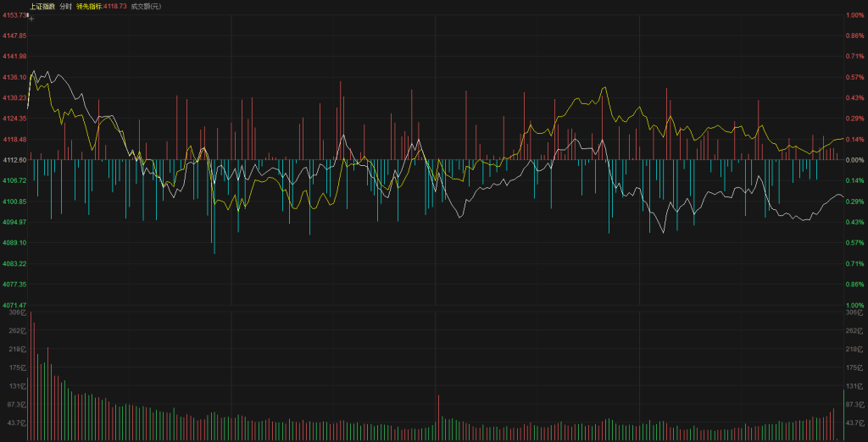Image resolution: width=868 pixels, height=442 pixels.
Task: Click the 131亿 volume label on right axis
Action: pos(854,386)
